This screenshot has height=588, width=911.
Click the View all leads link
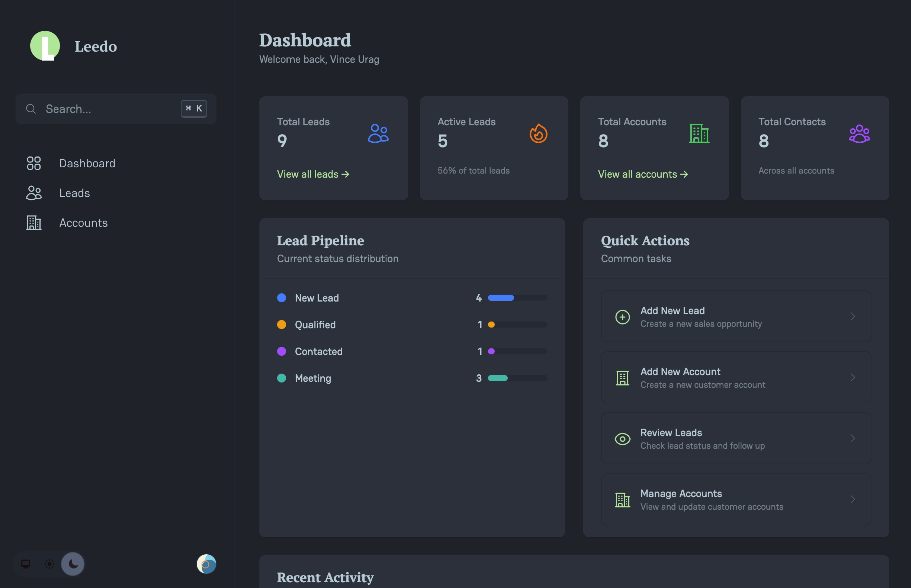[312, 174]
